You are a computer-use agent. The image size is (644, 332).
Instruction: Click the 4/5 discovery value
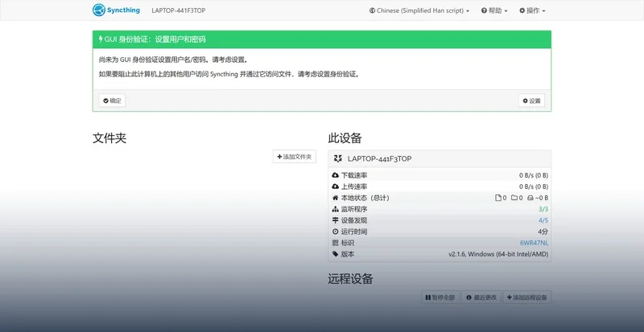[x=543, y=220]
